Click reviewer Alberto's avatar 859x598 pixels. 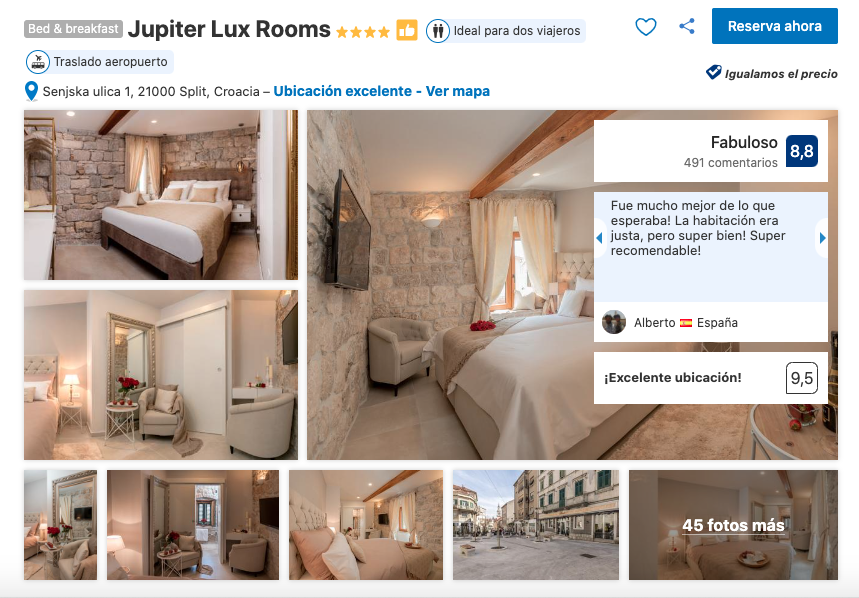[x=614, y=323]
